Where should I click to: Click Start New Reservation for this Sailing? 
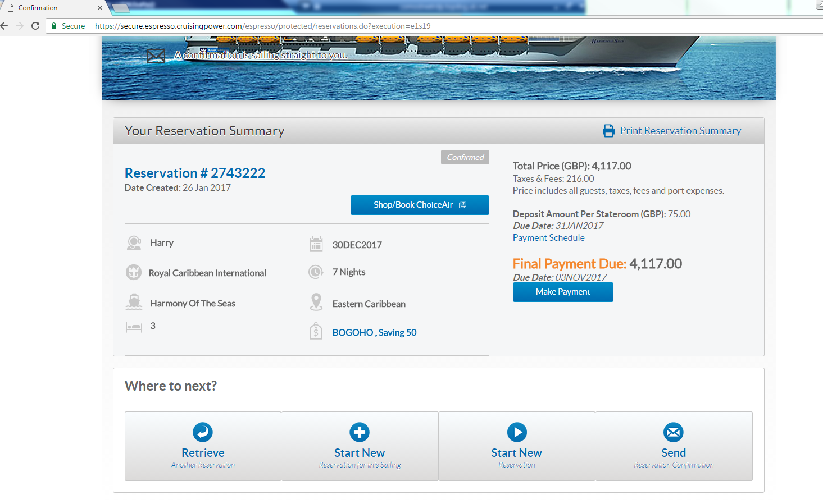[x=360, y=457]
